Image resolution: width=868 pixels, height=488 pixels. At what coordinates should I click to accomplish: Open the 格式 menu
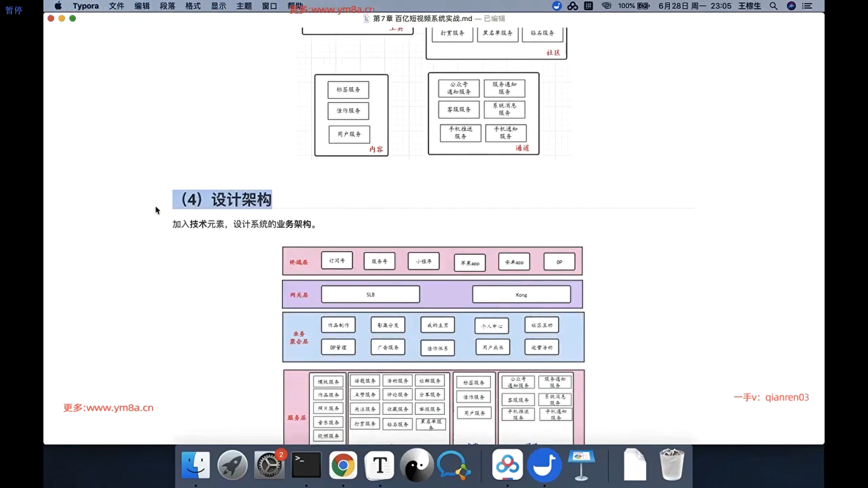point(193,6)
